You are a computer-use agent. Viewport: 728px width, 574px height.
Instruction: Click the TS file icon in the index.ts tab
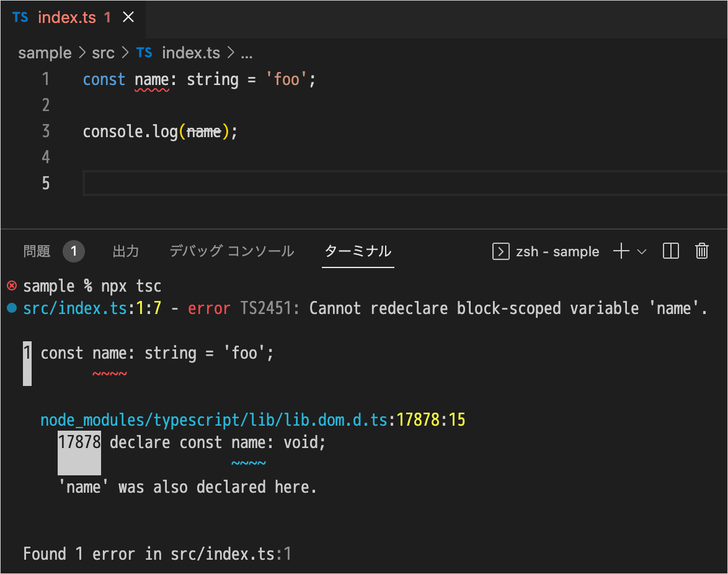point(20,17)
